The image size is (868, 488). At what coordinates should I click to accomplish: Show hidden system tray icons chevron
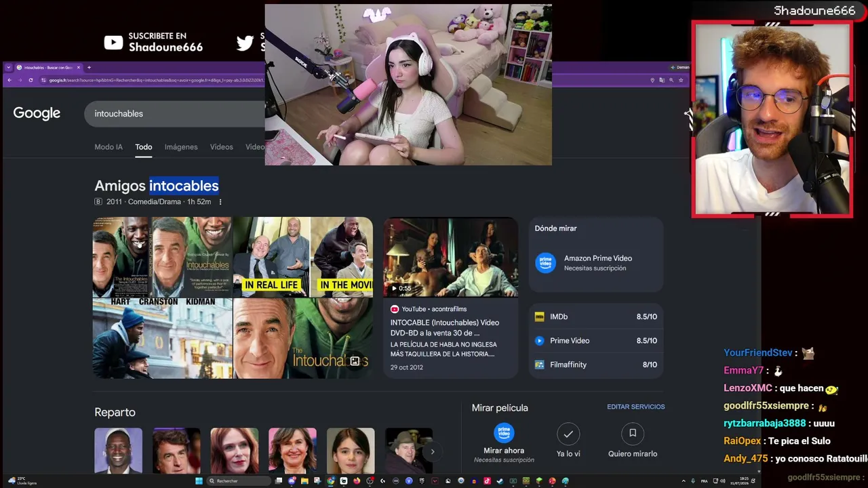tap(684, 481)
